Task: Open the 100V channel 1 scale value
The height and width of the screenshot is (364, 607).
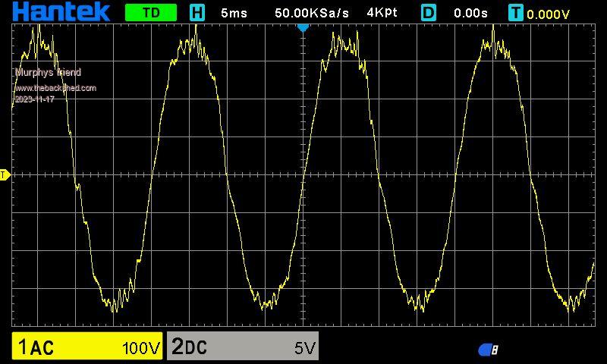Action: (x=140, y=348)
